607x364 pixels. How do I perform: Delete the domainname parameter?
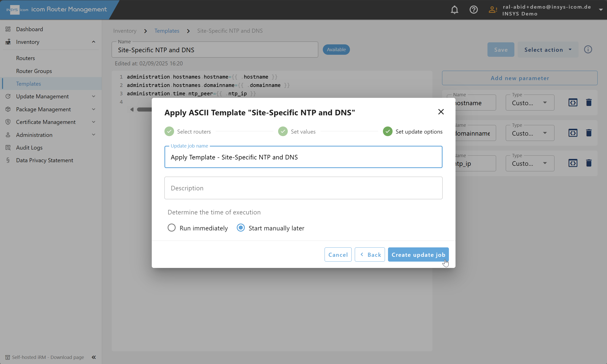point(589,133)
